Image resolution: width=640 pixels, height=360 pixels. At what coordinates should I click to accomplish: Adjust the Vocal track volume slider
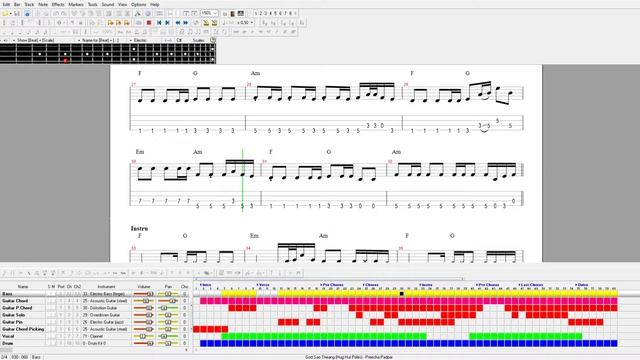(144, 336)
